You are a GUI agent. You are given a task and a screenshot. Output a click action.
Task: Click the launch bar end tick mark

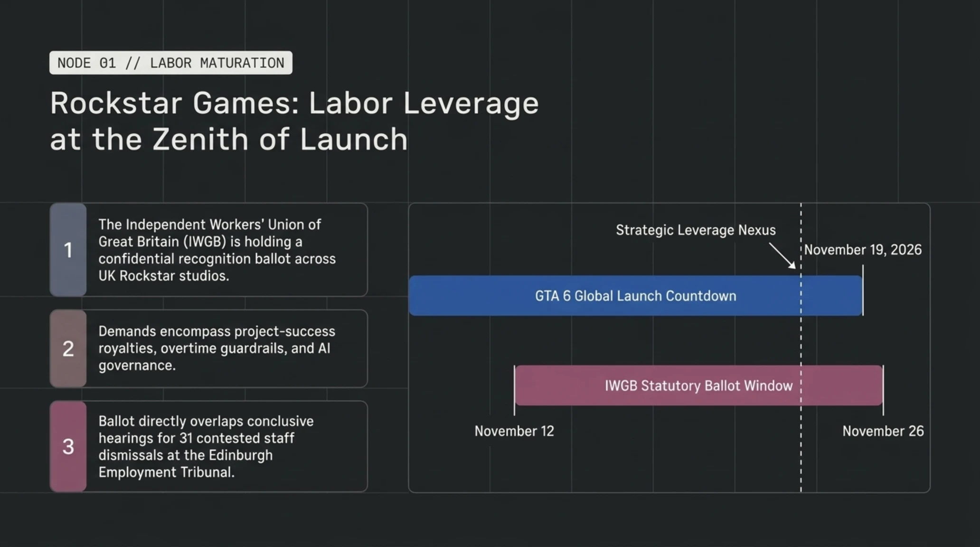(x=863, y=290)
